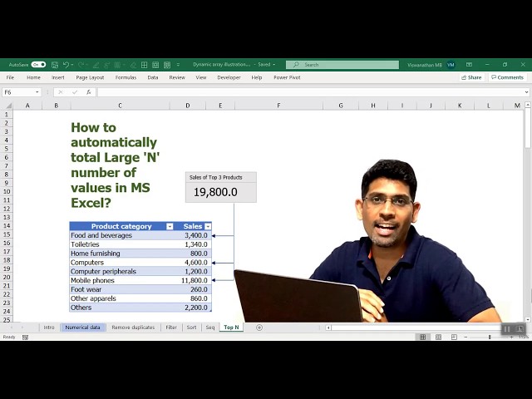Click the zoom slider handle
Screen dimensions: 532x399
[x=490, y=337]
